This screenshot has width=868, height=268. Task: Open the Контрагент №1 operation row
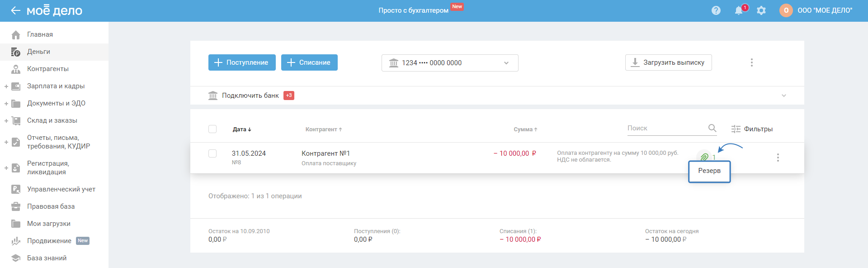(497, 158)
